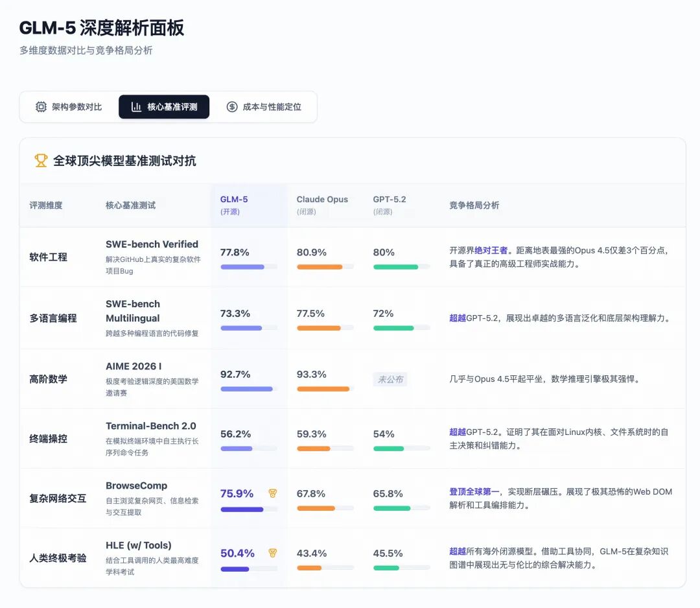The height and width of the screenshot is (608, 700).
Task: Click the 登顶全球第一 highlighted text
Action: (474, 492)
